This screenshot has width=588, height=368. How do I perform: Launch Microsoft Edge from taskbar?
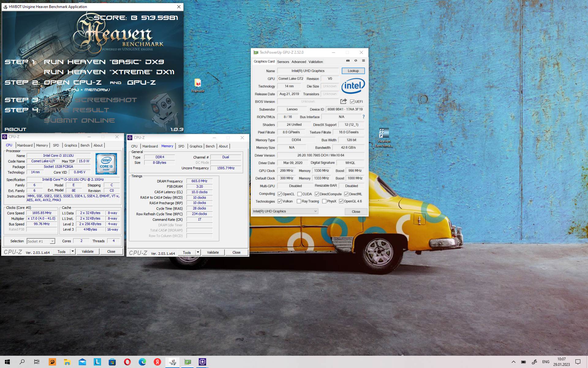point(142,362)
